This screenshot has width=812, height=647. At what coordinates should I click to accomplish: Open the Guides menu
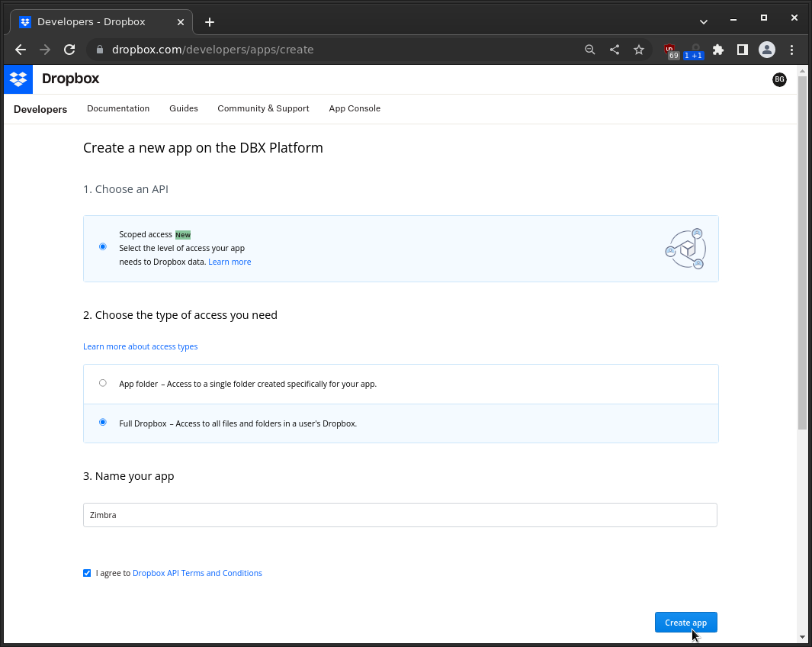[x=183, y=108]
